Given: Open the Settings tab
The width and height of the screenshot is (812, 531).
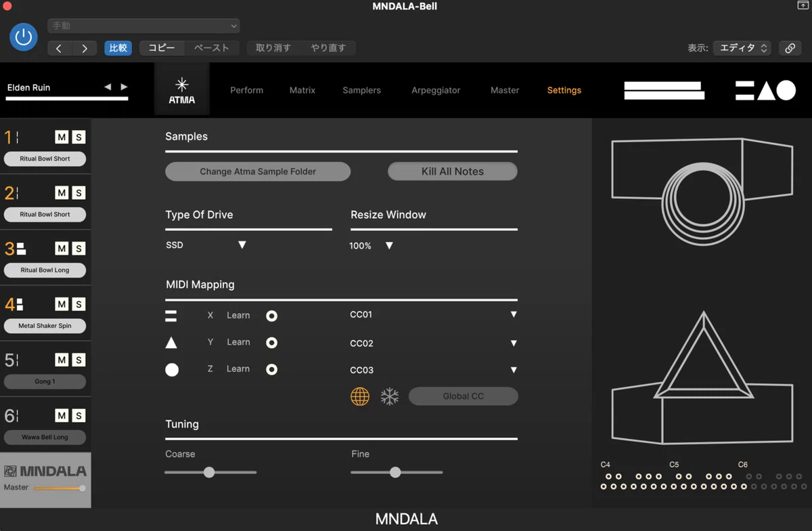Looking at the screenshot, I should pyautogui.click(x=564, y=90).
